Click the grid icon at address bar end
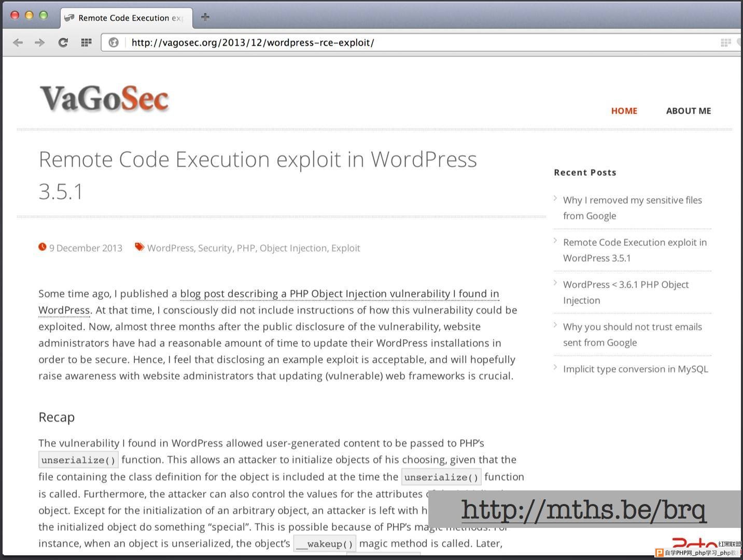The height and width of the screenshot is (560, 743). click(x=726, y=43)
